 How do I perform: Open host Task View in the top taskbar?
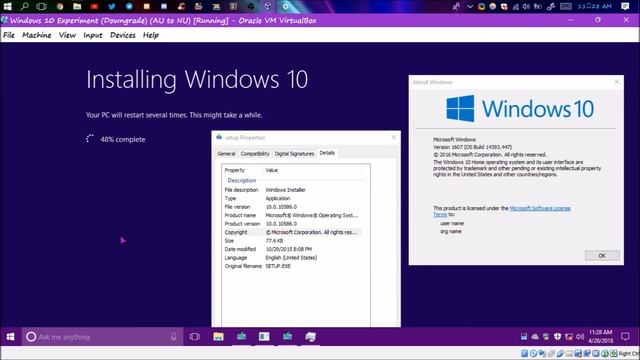click(42, 6)
